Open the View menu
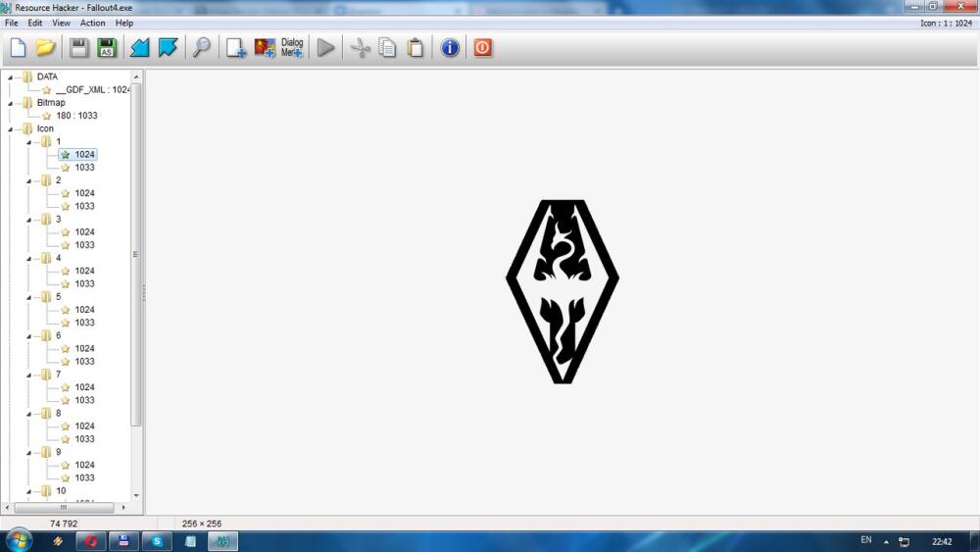This screenshot has width=980, height=552. tap(61, 23)
